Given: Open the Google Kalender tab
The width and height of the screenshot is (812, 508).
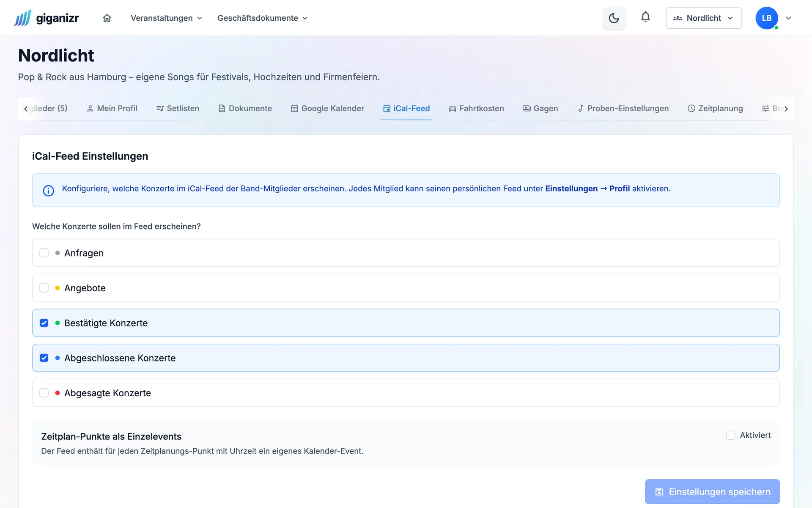Looking at the screenshot, I should [x=327, y=108].
